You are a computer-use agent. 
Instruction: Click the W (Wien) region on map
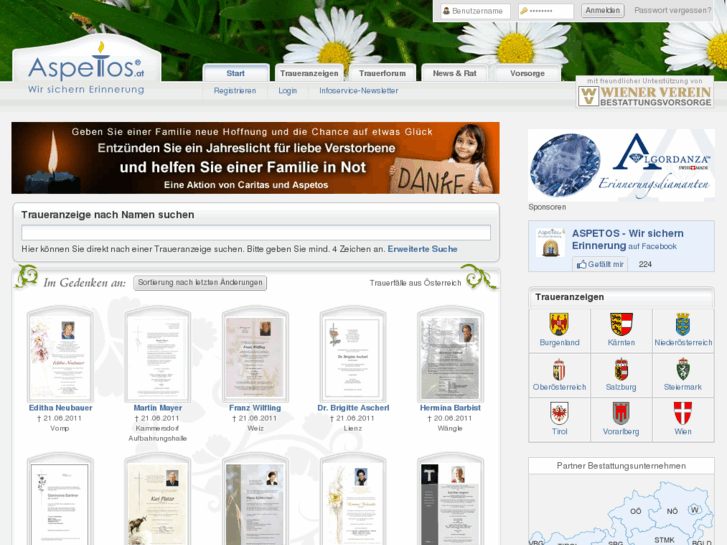point(695,509)
